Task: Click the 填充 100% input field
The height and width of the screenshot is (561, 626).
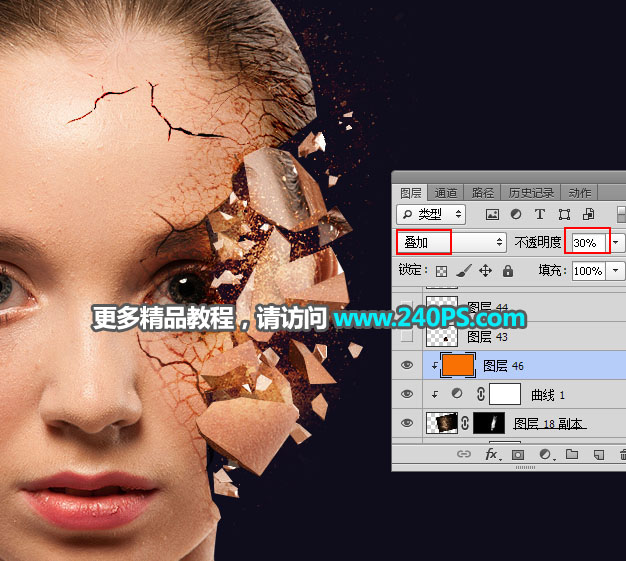Action: coord(589,271)
